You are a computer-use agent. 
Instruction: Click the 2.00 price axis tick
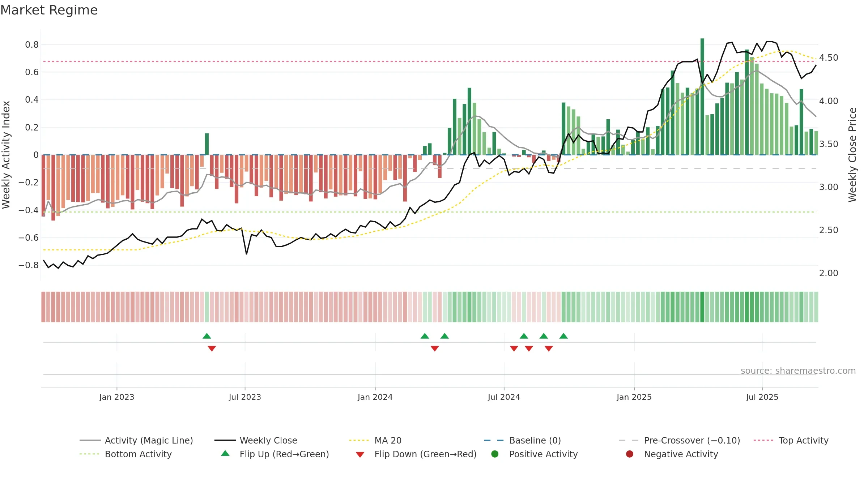[829, 273]
